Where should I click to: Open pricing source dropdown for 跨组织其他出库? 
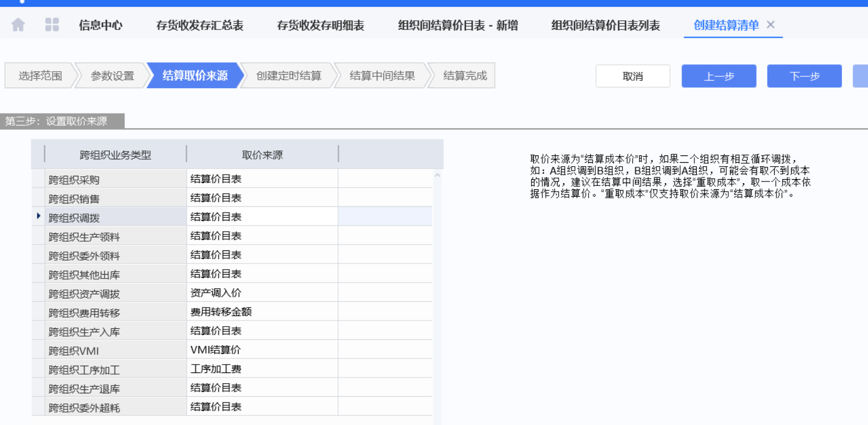click(262, 274)
